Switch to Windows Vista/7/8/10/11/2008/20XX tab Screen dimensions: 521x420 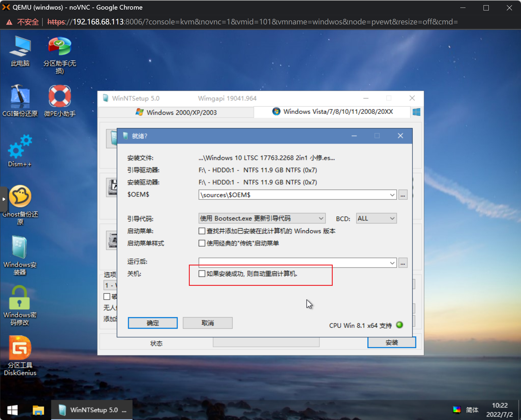coord(332,112)
